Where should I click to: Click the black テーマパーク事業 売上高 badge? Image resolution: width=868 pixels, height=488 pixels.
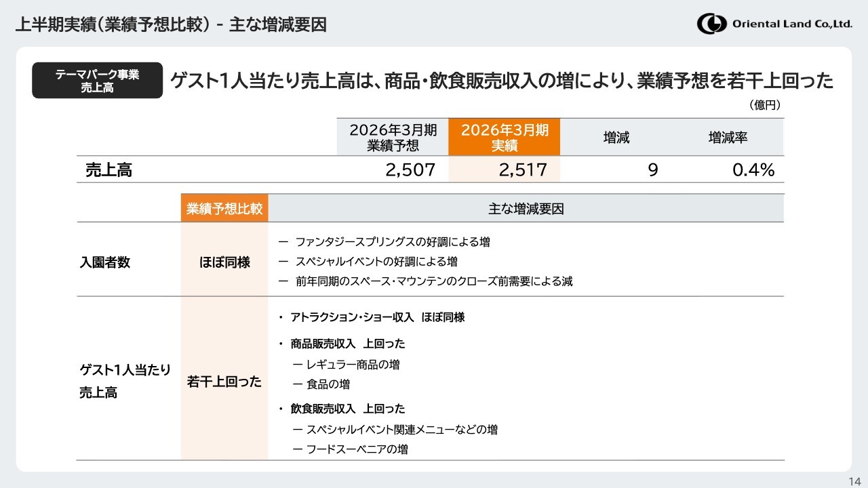click(97, 81)
